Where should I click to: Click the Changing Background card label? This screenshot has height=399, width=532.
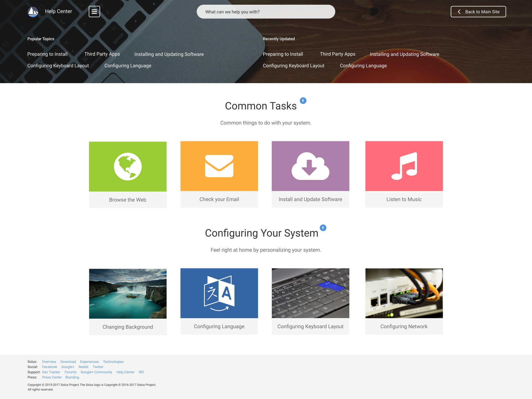[x=128, y=327]
